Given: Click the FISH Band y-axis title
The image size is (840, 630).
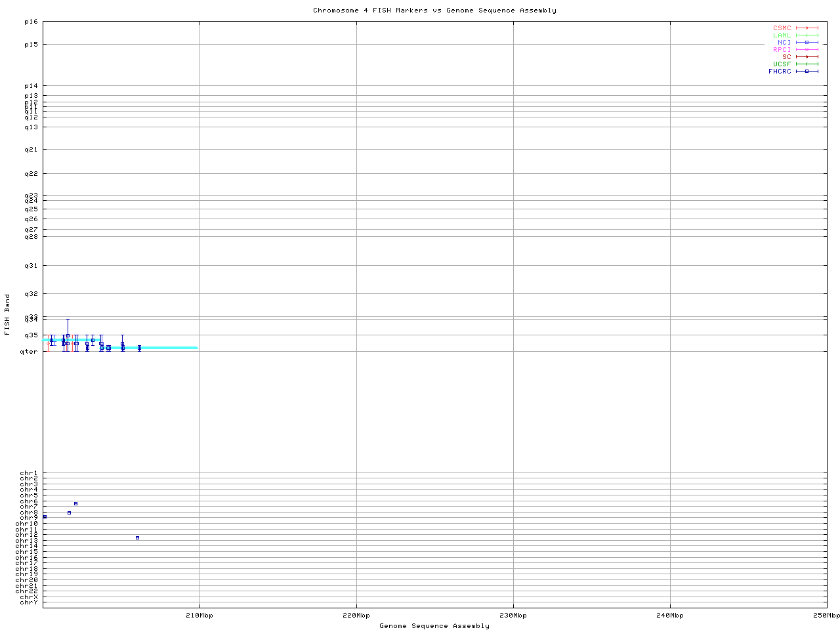Looking at the screenshot, I should 7,314.
